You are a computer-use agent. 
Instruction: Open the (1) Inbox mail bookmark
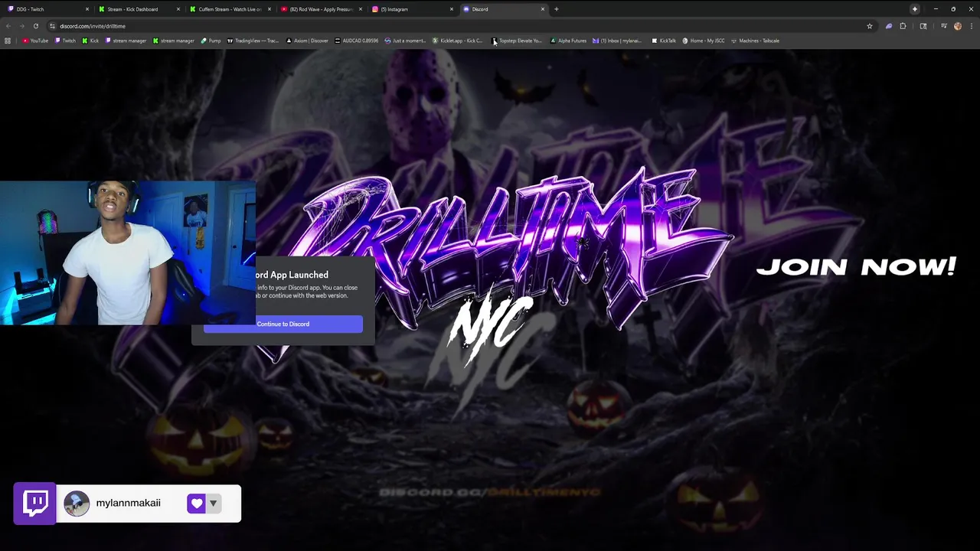click(617, 41)
